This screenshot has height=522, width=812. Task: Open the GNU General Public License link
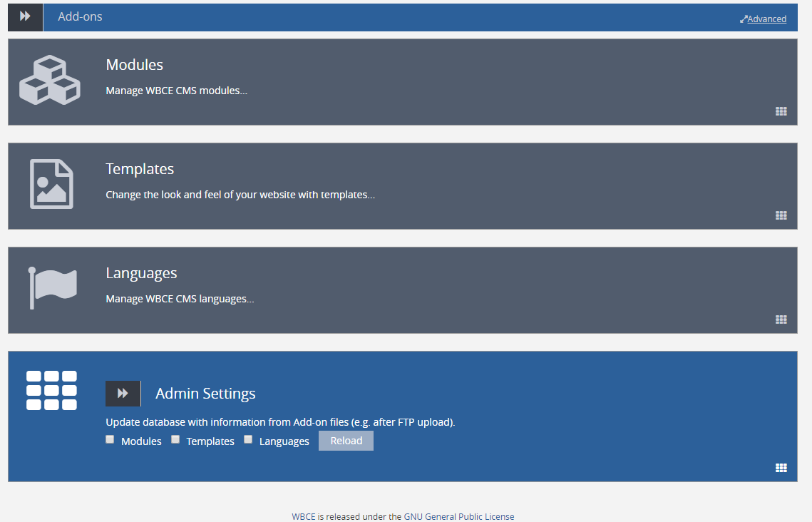pos(459,517)
